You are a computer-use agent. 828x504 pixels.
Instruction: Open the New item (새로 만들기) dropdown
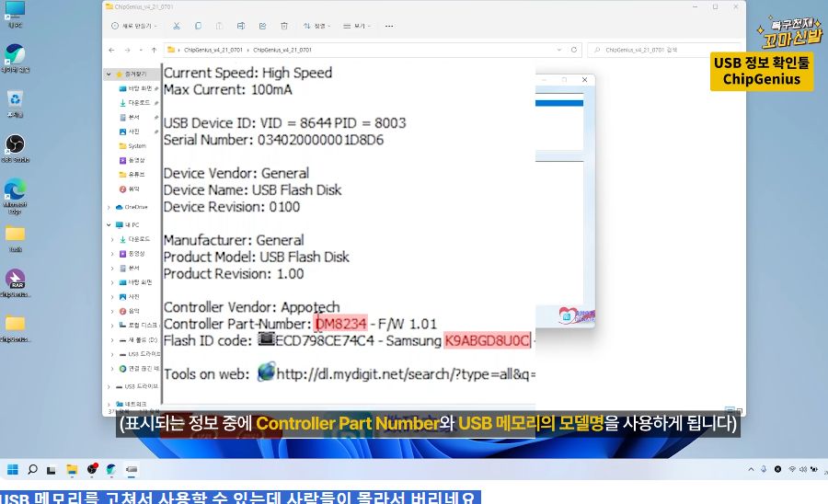coord(134,26)
